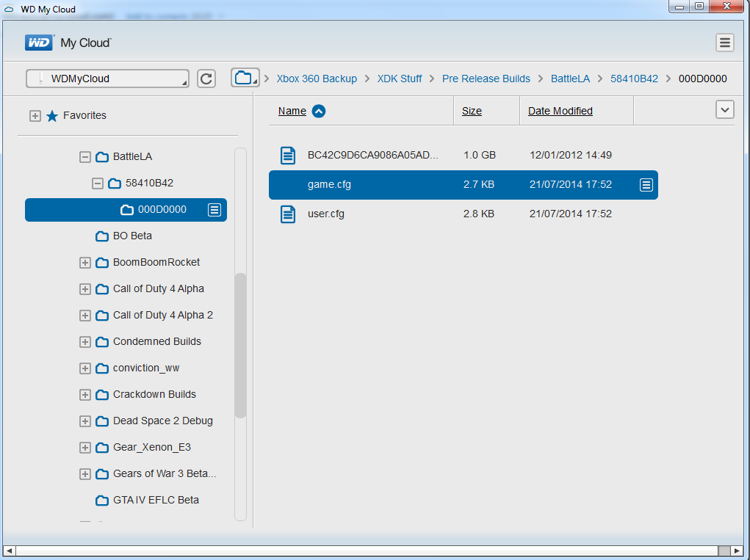
Task: Click the Favorites label
Action: point(84,115)
